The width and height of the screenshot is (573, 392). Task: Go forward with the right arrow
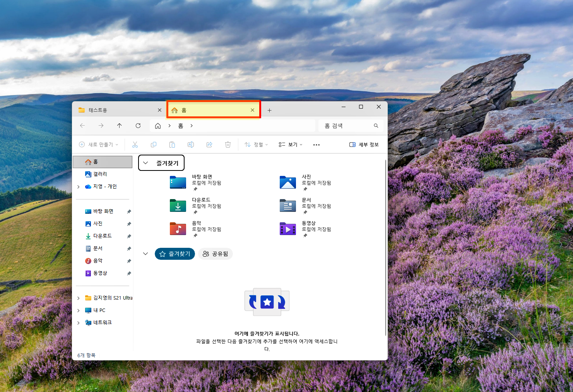point(101,126)
